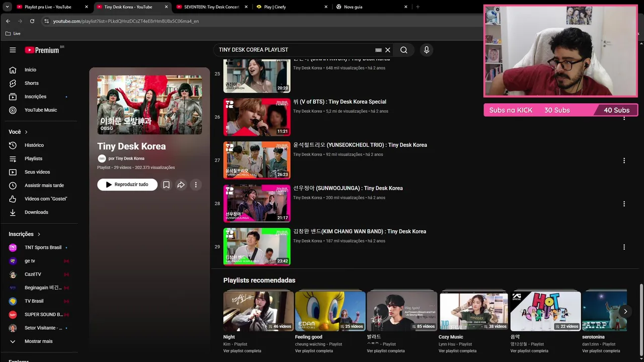Screen dimensions: 644x362
Task: Clear the search box with X icon
Action: tap(387, 50)
